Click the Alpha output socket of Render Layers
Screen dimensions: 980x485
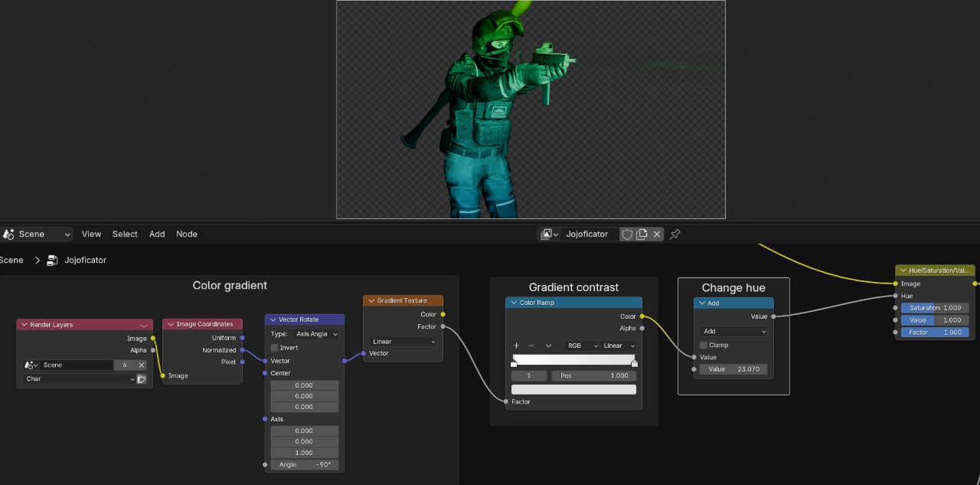pos(153,350)
